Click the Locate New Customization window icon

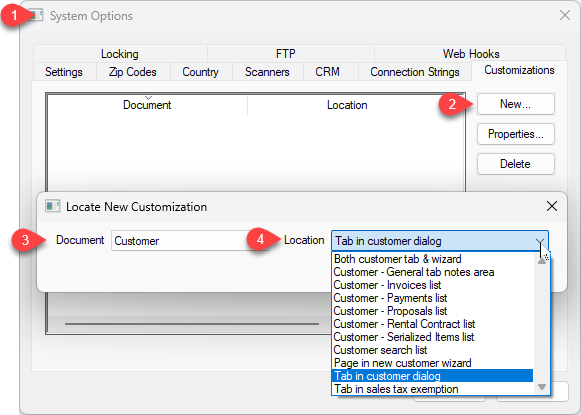52,206
